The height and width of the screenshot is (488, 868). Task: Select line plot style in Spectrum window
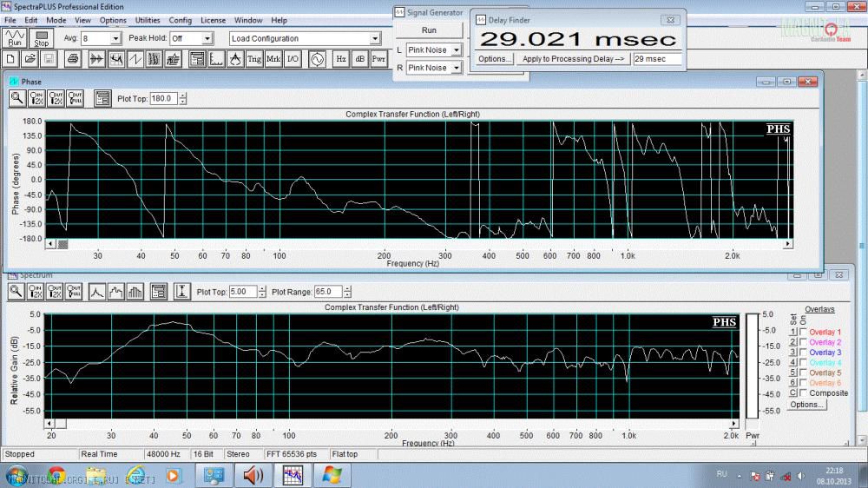tap(97, 292)
